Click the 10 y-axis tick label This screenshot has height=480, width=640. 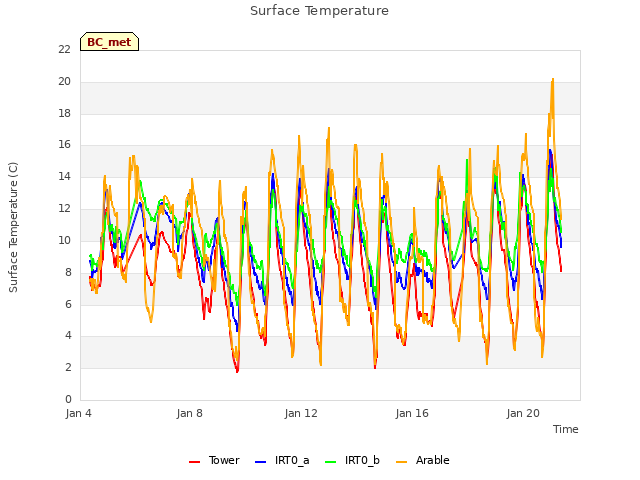[x=64, y=240]
